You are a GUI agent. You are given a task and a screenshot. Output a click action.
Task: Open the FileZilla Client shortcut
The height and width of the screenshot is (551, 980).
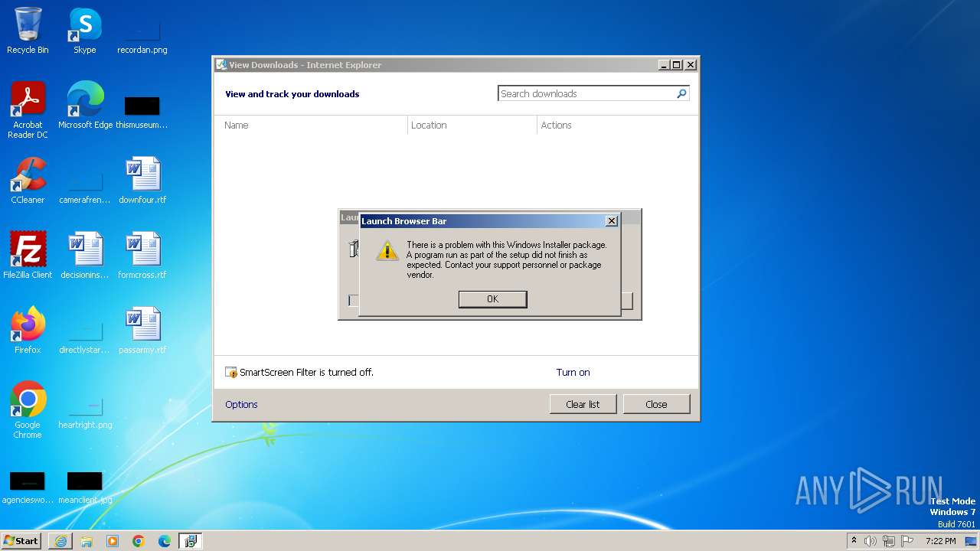(28, 255)
